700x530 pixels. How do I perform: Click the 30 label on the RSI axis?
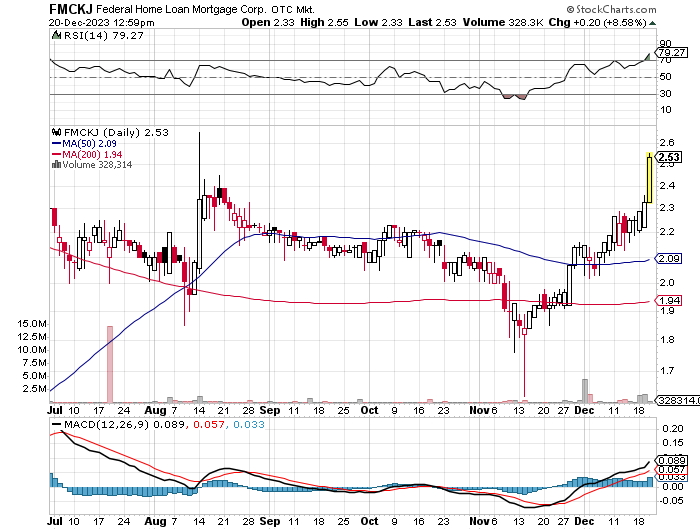665,93
